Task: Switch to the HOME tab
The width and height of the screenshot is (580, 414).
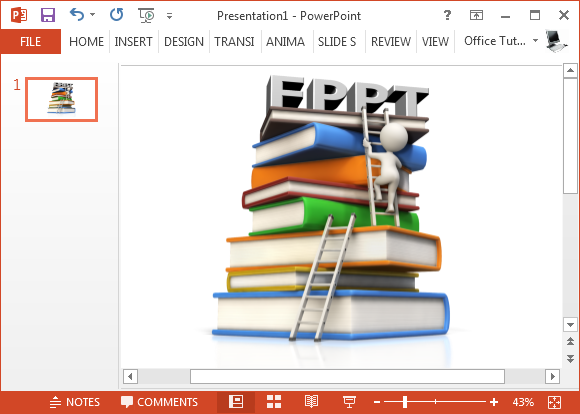Action: click(86, 41)
